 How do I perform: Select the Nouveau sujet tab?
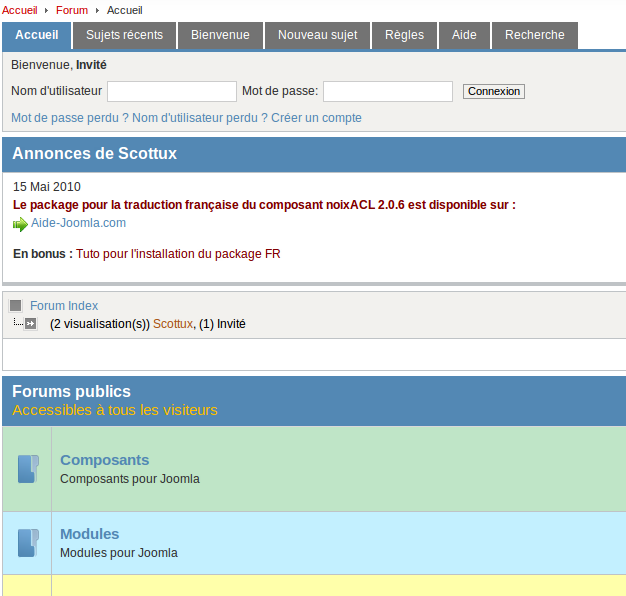pyautogui.click(x=317, y=35)
